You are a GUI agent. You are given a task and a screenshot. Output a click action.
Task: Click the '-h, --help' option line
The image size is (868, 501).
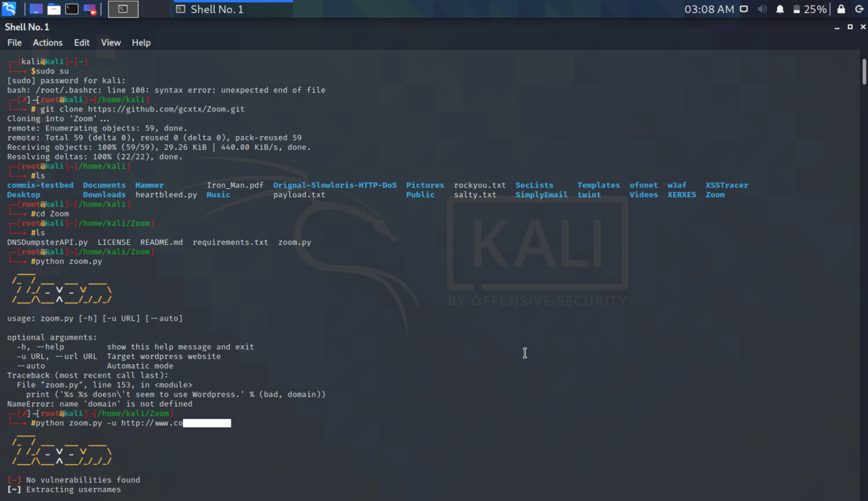pos(135,348)
